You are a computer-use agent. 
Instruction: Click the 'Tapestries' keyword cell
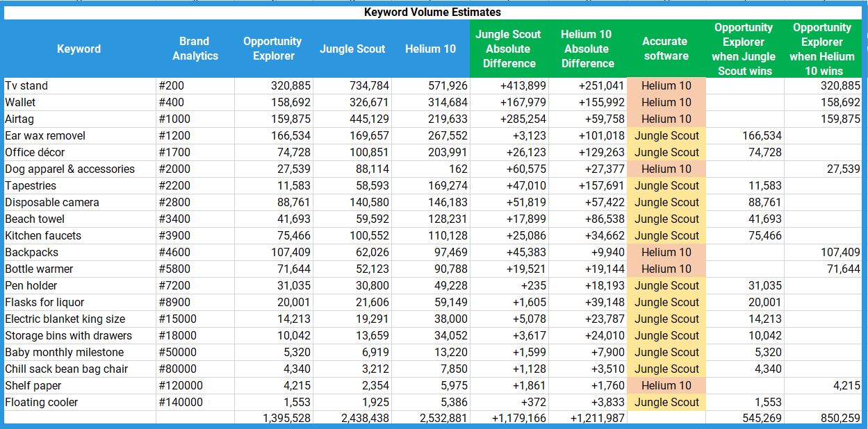(79, 186)
